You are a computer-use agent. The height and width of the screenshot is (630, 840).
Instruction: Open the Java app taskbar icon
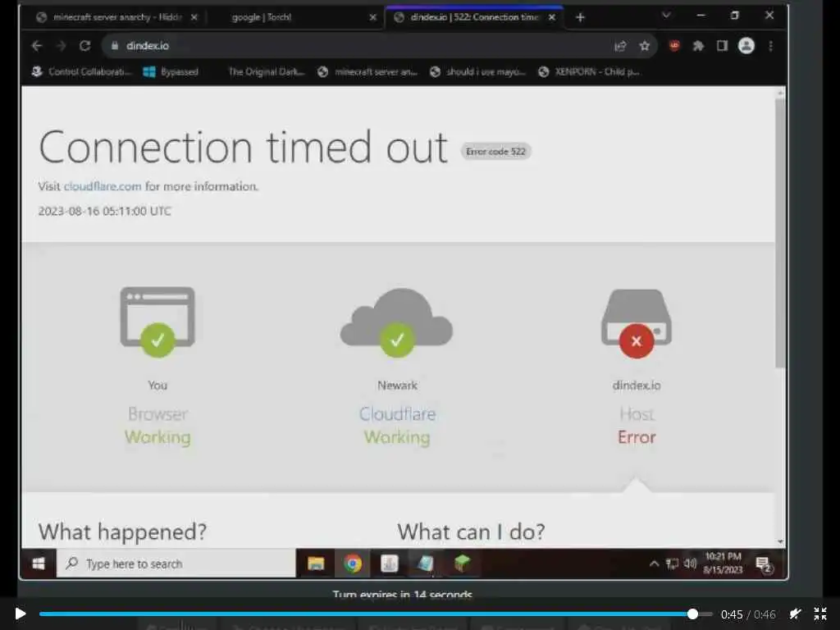click(390, 564)
